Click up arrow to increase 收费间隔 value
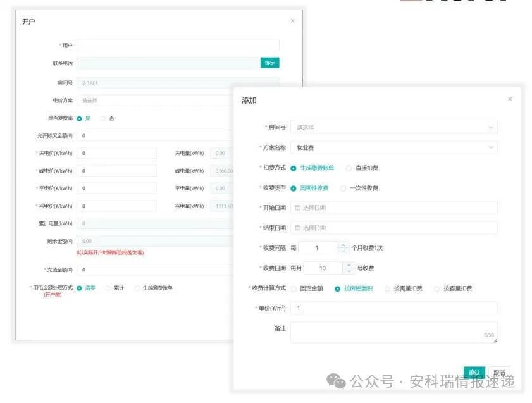The height and width of the screenshot is (403, 532). click(x=343, y=245)
